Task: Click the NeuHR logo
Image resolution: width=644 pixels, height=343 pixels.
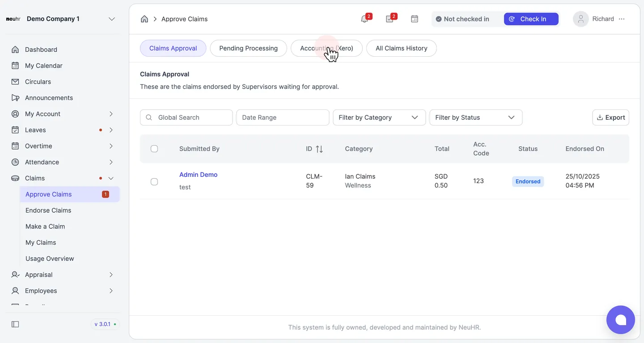Action: click(13, 19)
